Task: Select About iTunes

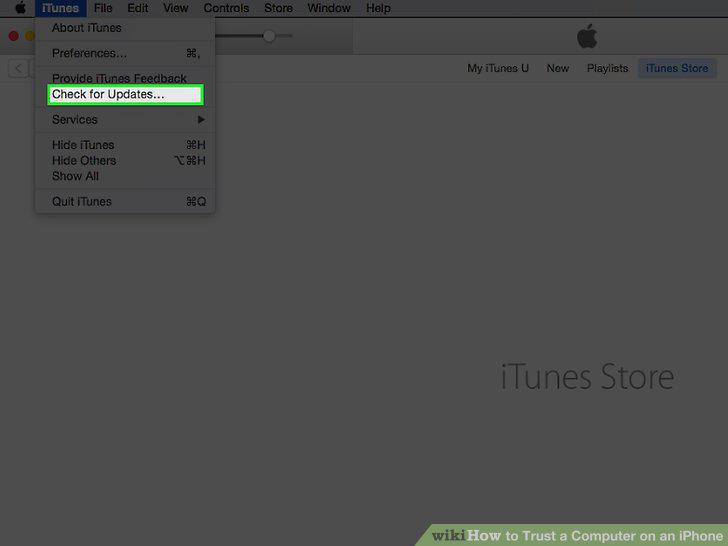Action: click(125, 28)
